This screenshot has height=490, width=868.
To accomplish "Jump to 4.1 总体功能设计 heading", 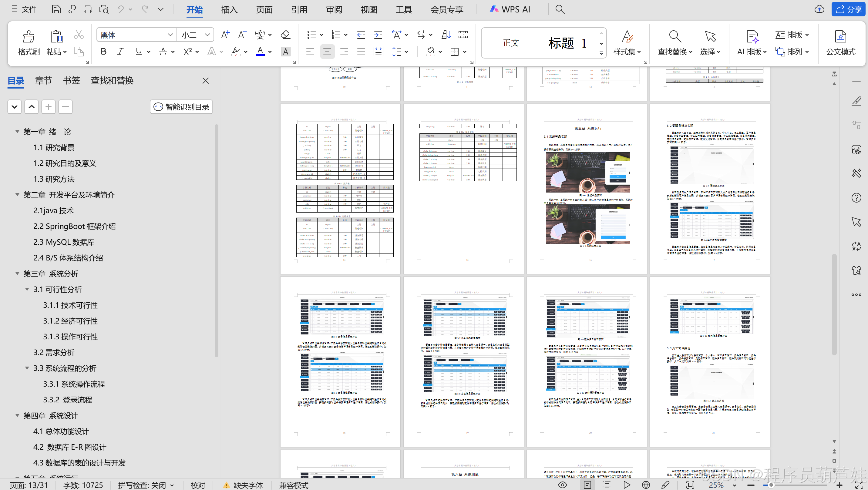I will coord(61,431).
